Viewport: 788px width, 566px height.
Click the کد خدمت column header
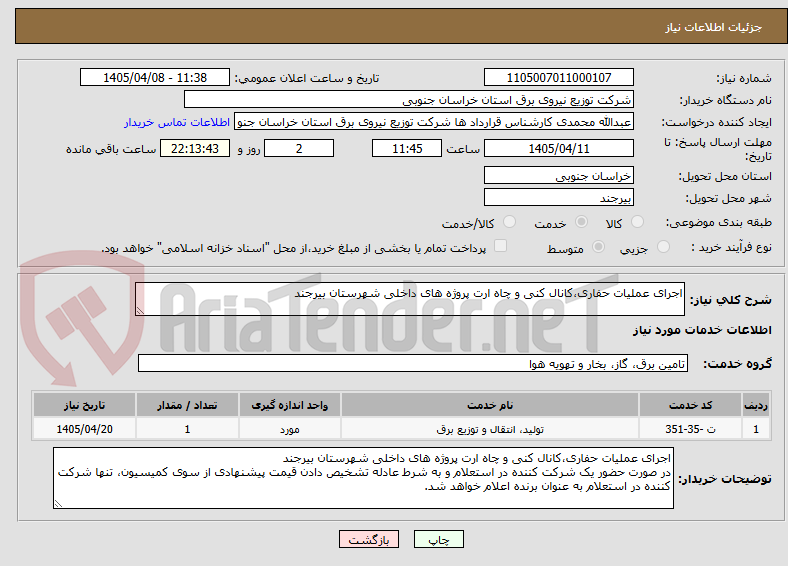pos(691,405)
